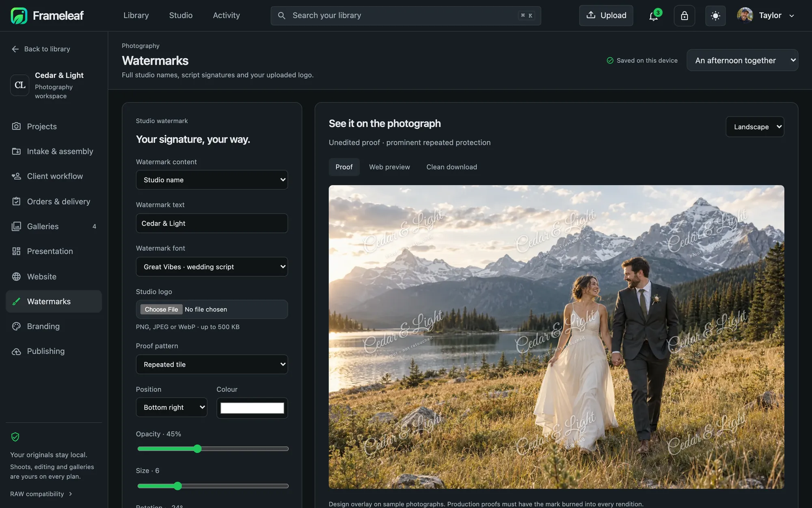
Task: Open the RAW compatibility link
Action: (41, 494)
